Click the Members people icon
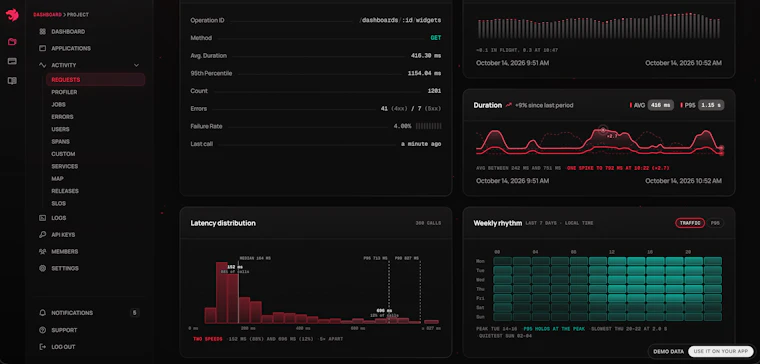 coord(43,252)
